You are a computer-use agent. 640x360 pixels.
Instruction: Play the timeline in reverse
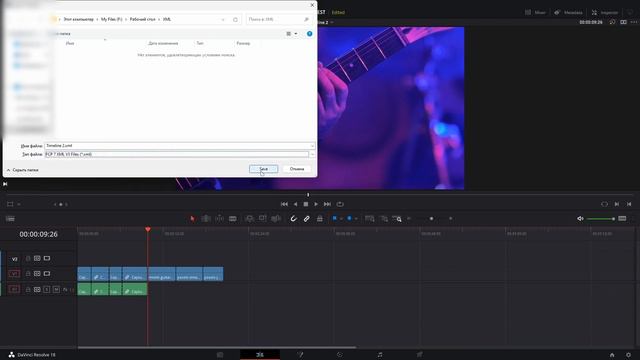(x=296, y=204)
